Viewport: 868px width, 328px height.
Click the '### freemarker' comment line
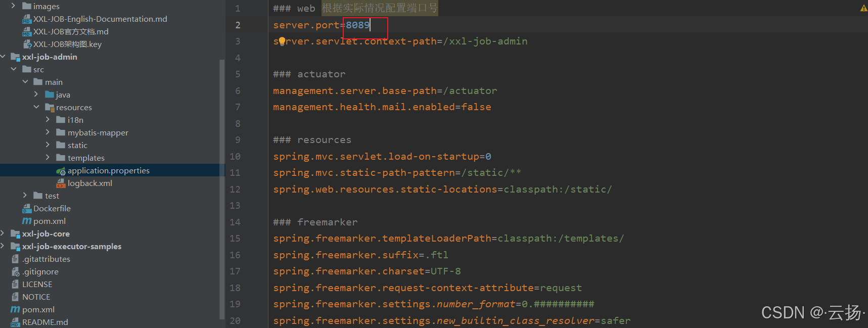tap(315, 222)
